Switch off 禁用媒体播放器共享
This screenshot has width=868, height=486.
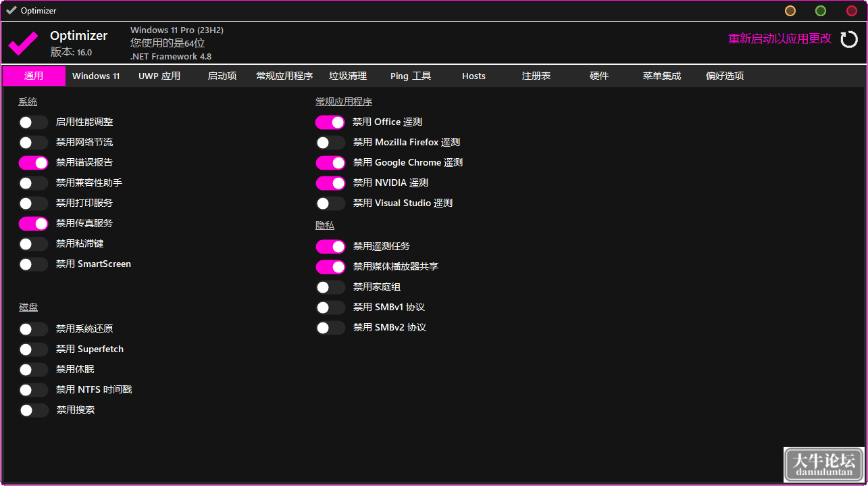(330, 267)
